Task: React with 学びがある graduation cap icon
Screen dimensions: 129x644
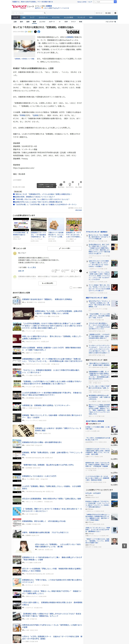Action: (61, 185)
